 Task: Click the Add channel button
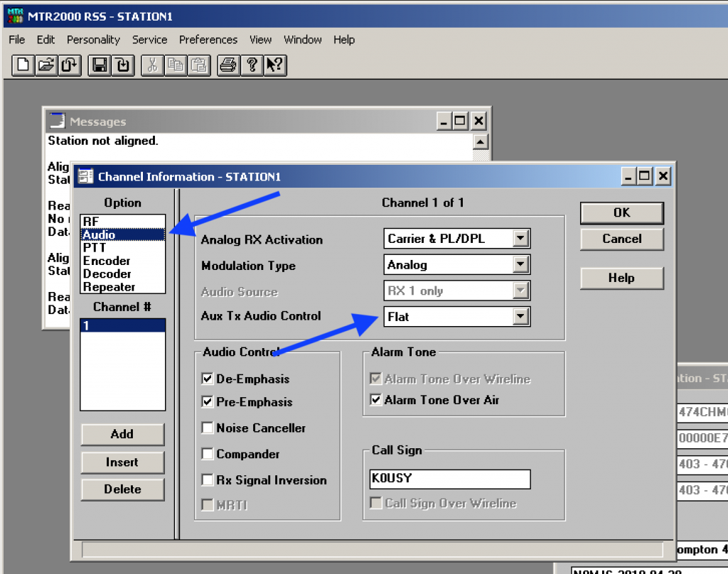click(122, 434)
